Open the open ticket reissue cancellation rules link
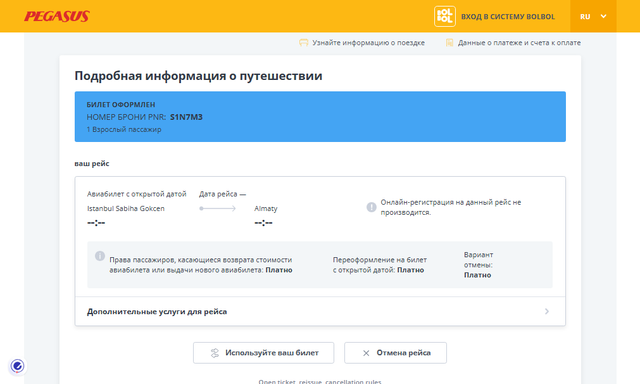Screen dimensions: 640x384 (320, 382)
